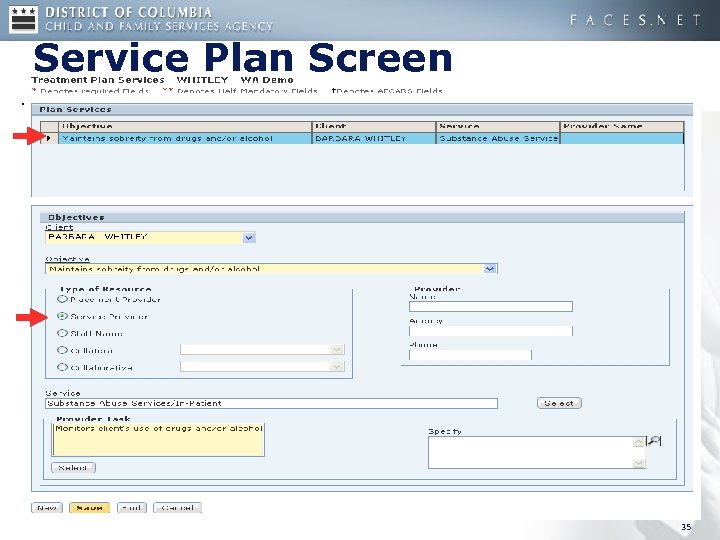This screenshot has height=540, width=720.
Task: Open the Collaborative dropdown list
Action: 337,367
